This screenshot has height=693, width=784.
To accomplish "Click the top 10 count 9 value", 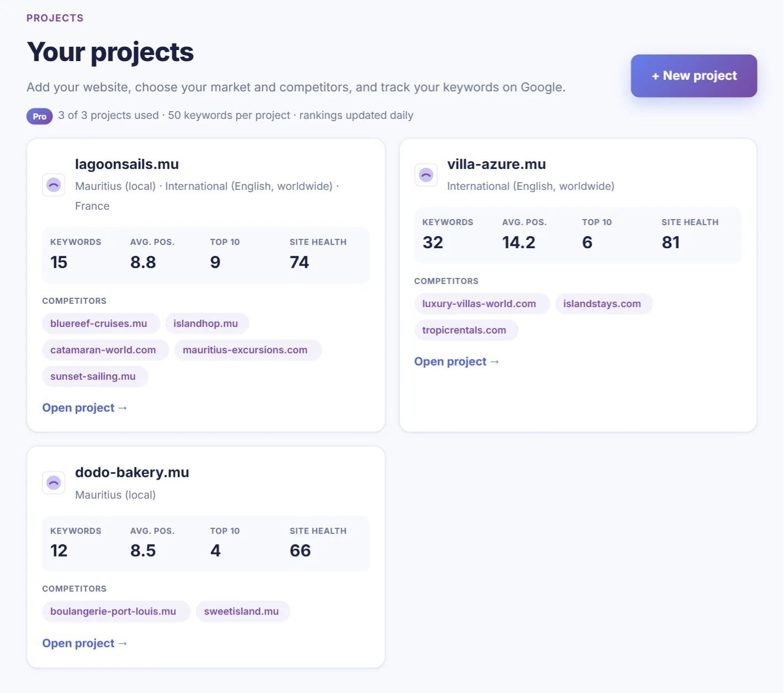I will (x=215, y=262).
